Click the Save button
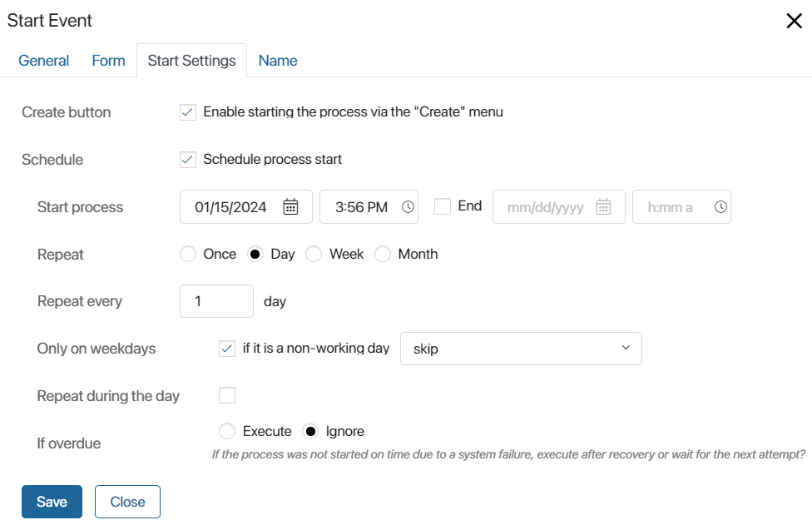The width and height of the screenshot is (812, 525). [52, 501]
